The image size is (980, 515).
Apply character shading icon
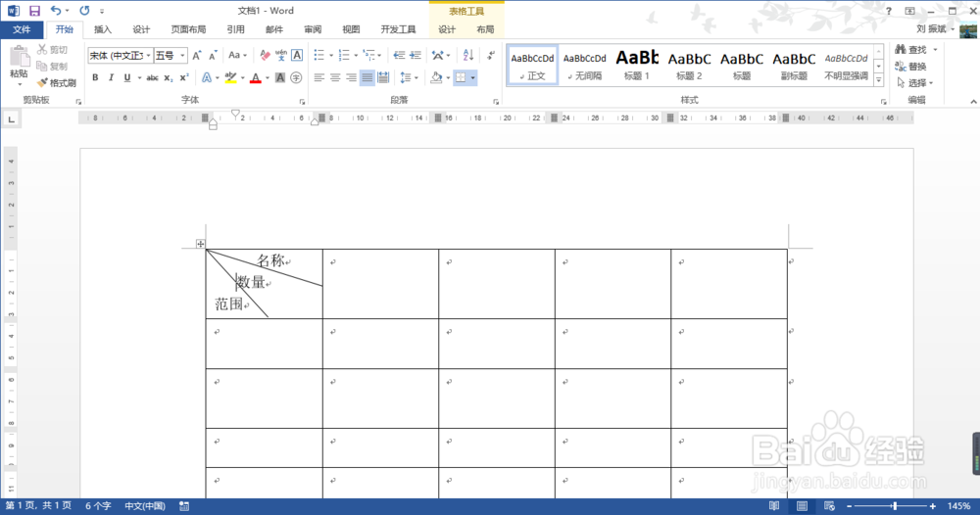[280, 77]
